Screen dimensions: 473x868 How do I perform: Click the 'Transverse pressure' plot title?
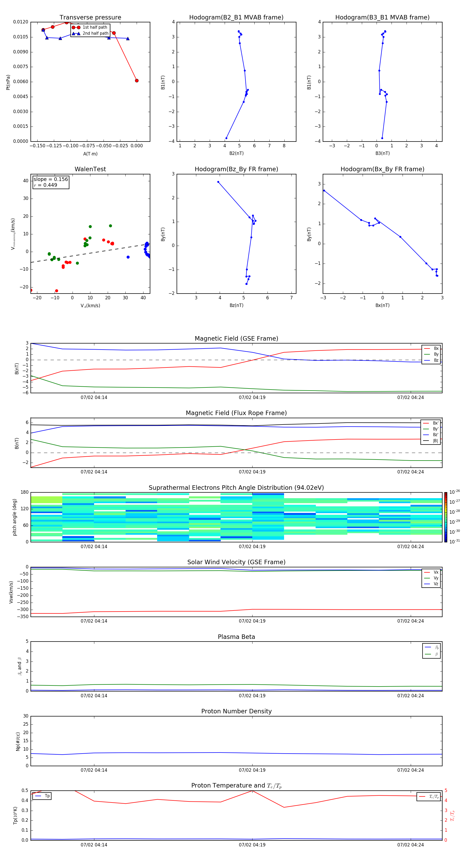90,18
